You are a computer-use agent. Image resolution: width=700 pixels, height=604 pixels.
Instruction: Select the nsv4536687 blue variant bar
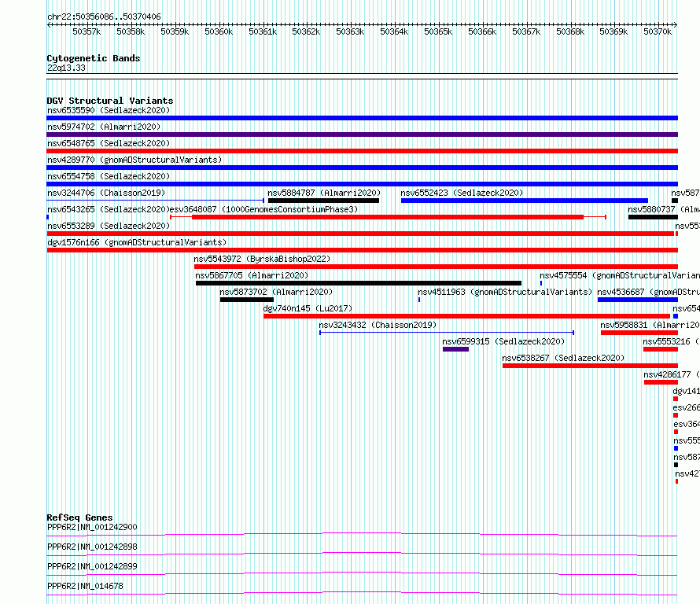point(638,300)
